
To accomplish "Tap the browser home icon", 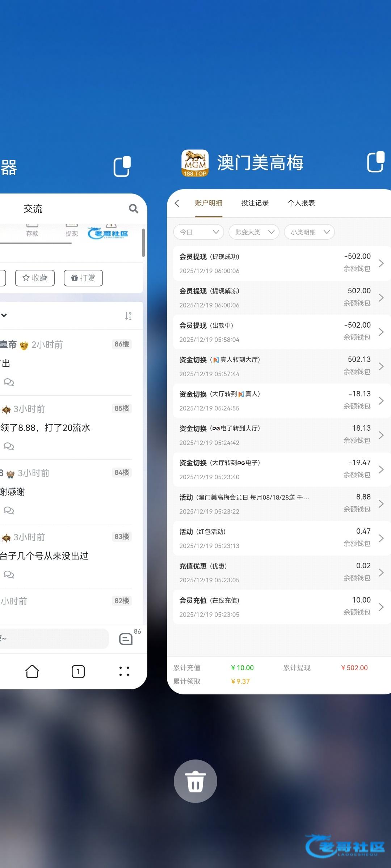I will click(x=32, y=671).
